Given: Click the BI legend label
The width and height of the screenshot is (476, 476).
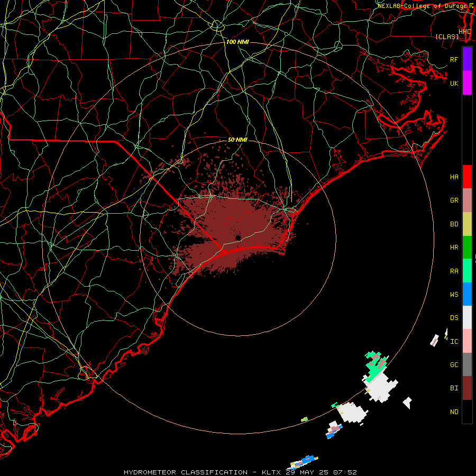Looking at the screenshot, I should (x=454, y=388).
